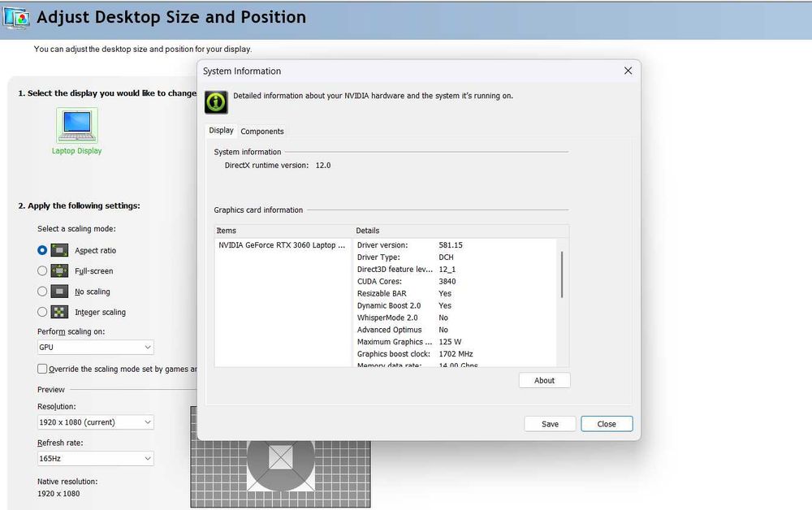Screen dimensions: 812x510
Task: Click the About button
Action: click(544, 381)
